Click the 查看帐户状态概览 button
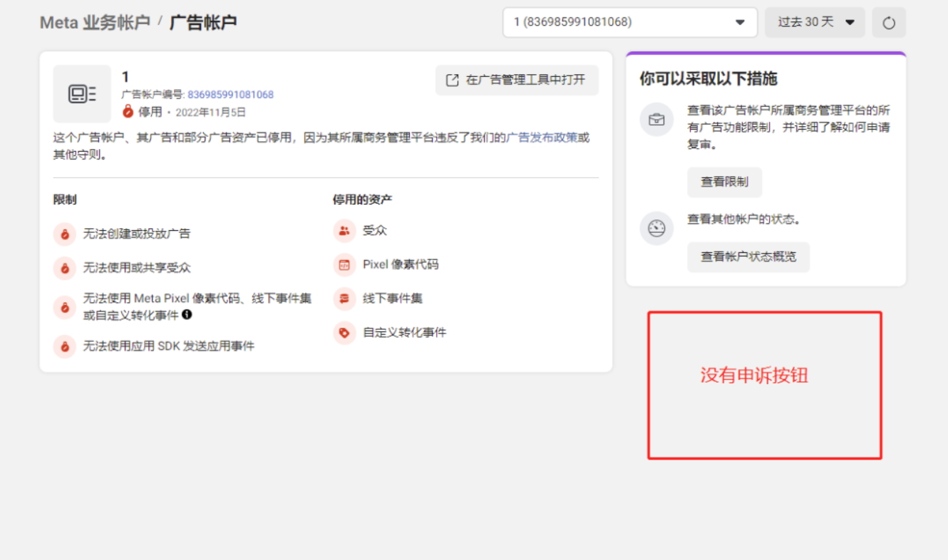 (x=748, y=257)
